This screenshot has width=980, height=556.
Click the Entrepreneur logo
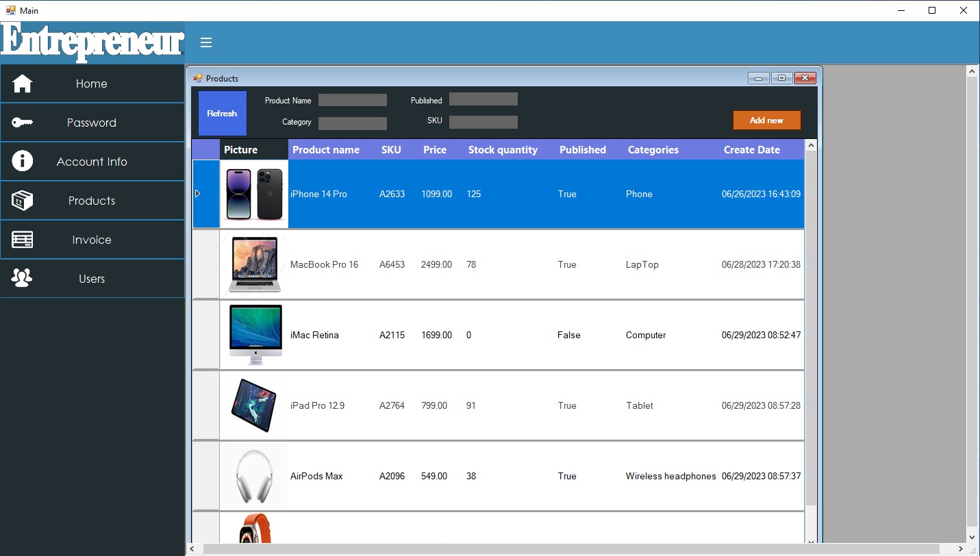click(x=92, y=42)
